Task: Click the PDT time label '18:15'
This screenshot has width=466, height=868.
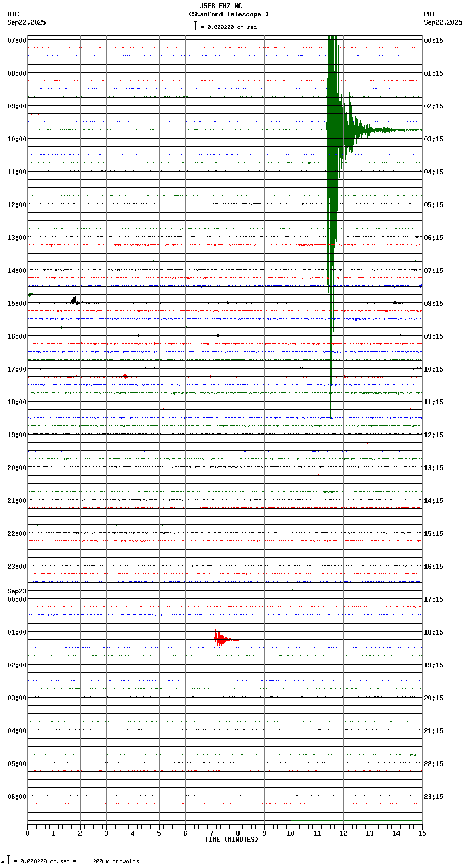Action: (x=434, y=632)
